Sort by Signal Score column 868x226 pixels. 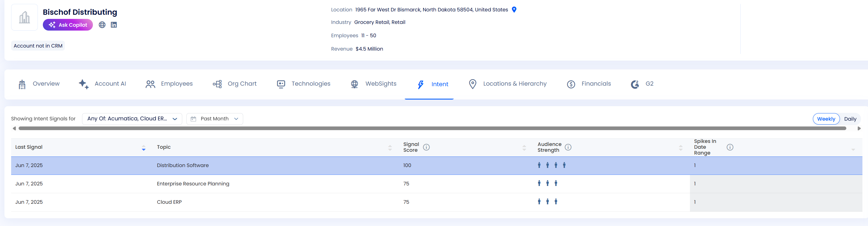click(x=524, y=148)
